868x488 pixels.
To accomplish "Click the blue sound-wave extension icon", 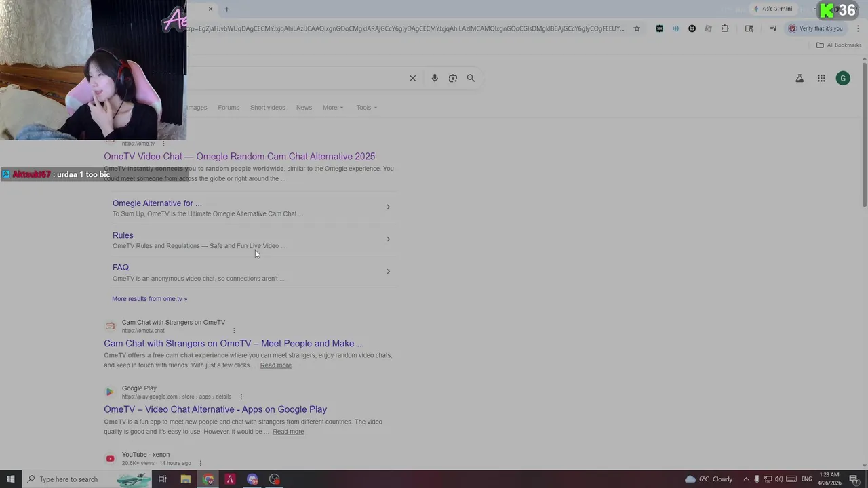I will click(675, 28).
